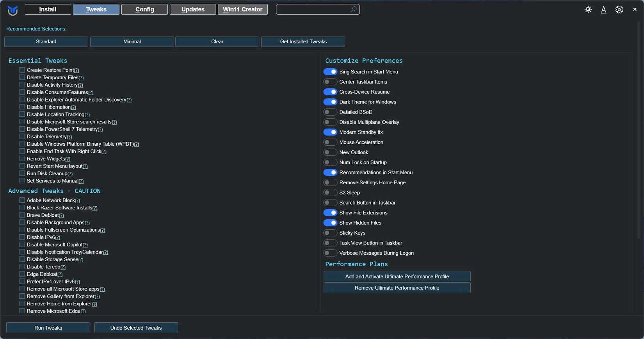Viewport: 644px width, 339px height.
Task: Click Undo Selected Tweaks button
Action: pyautogui.click(x=136, y=328)
